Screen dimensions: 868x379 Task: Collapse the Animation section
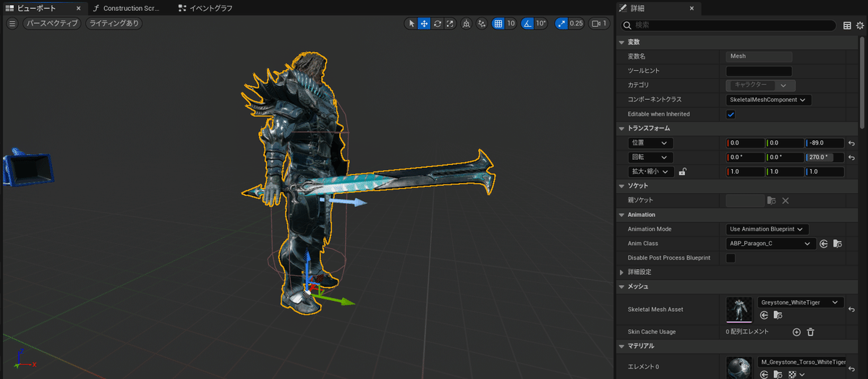(621, 215)
